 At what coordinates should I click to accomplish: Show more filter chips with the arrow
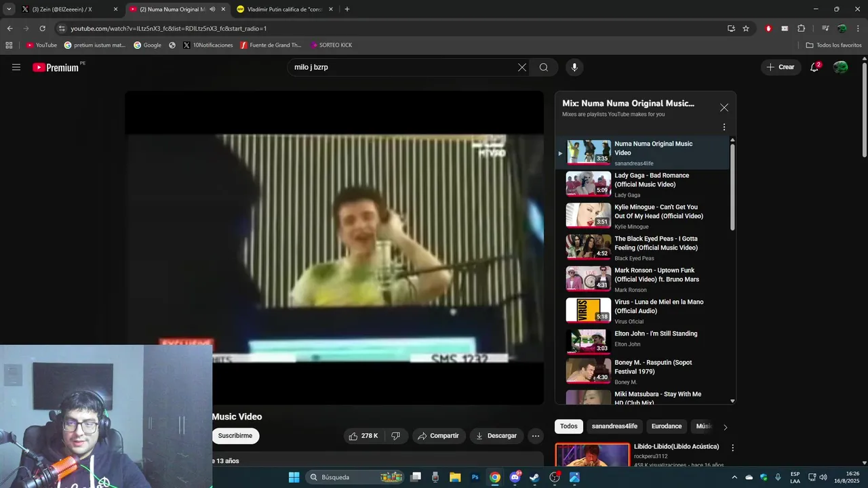tap(725, 427)
